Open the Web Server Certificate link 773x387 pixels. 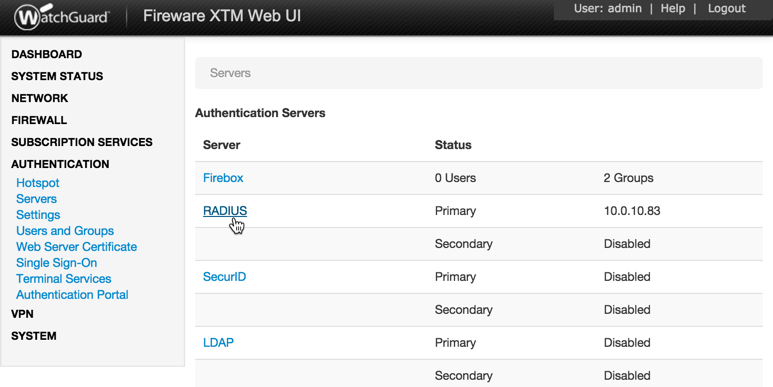76,246
